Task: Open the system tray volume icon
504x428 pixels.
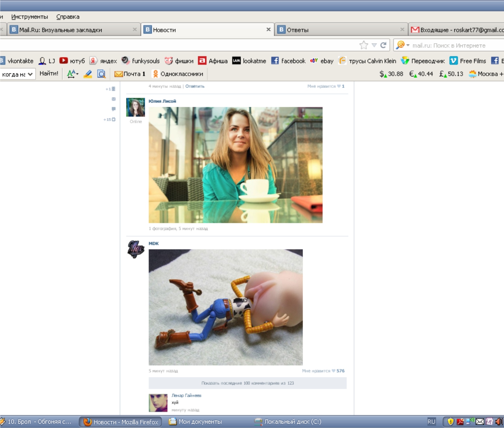Action: click(x=499, y=422)
